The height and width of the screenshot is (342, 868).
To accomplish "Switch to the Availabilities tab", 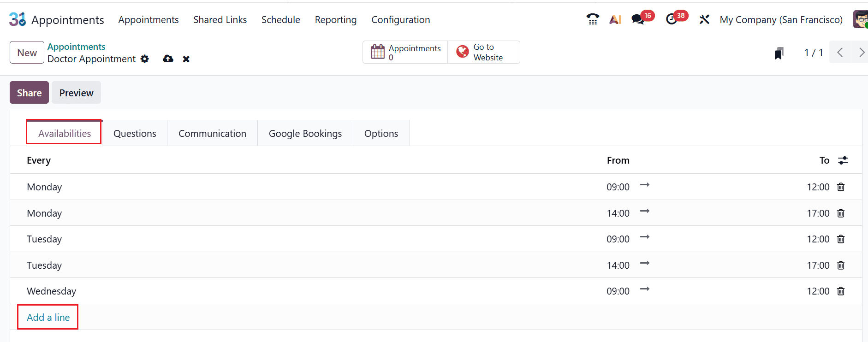I will click(x=65, y=133).
